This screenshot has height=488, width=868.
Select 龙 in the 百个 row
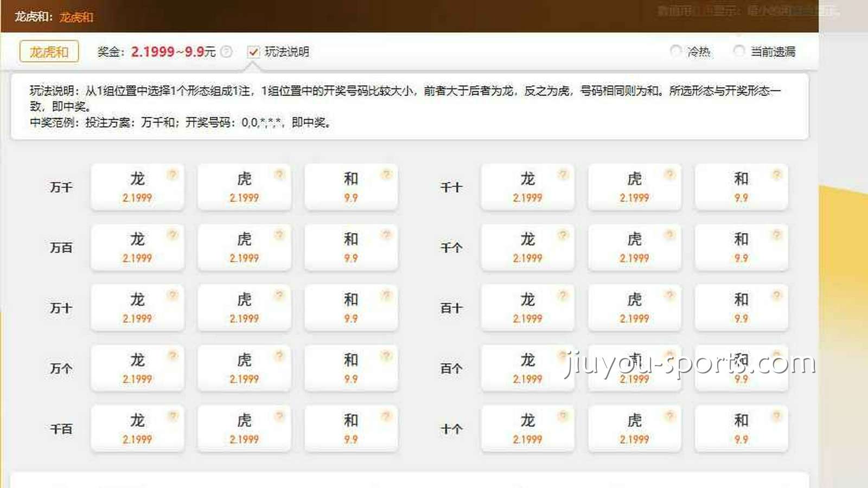tap(527, 369)
